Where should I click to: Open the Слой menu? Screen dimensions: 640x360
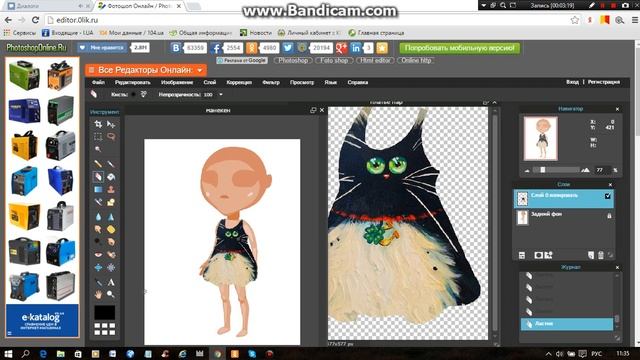pyautogui.click(x=209, y=82)
